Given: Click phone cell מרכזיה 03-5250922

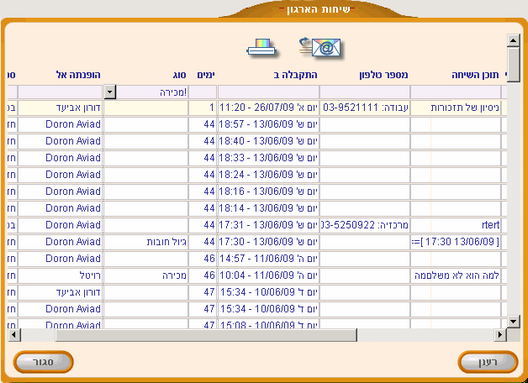Looking at the screenshot, I should coord(365,225).
